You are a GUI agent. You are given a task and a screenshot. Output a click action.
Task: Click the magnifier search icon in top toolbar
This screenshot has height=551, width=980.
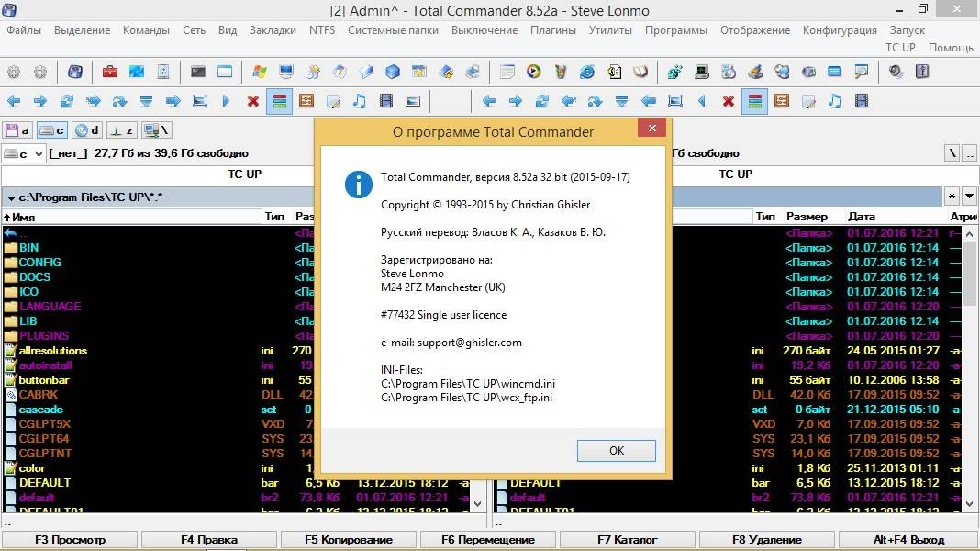pos(862,72)
